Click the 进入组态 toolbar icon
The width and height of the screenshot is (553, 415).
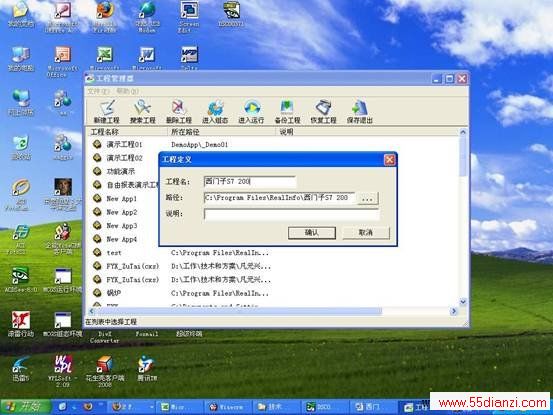[x=215, y=112]
